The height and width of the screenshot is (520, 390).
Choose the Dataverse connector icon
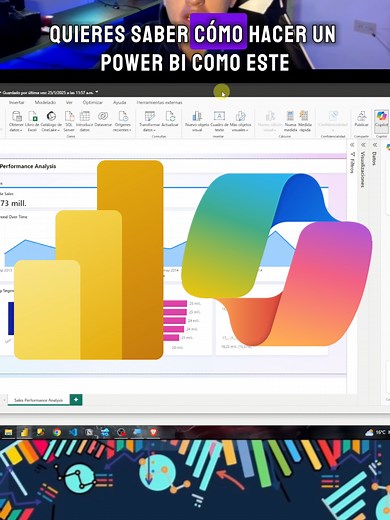coord(103,116)
